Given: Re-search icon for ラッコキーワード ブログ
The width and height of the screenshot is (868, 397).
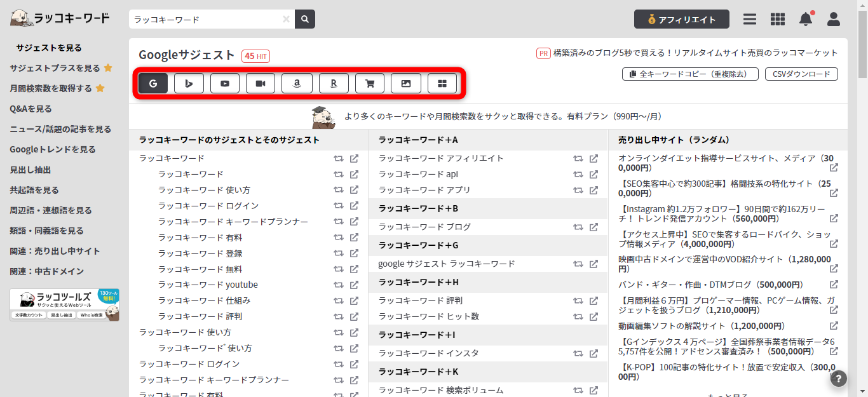Looking at the screenshot, I should (x=578, y=227).
